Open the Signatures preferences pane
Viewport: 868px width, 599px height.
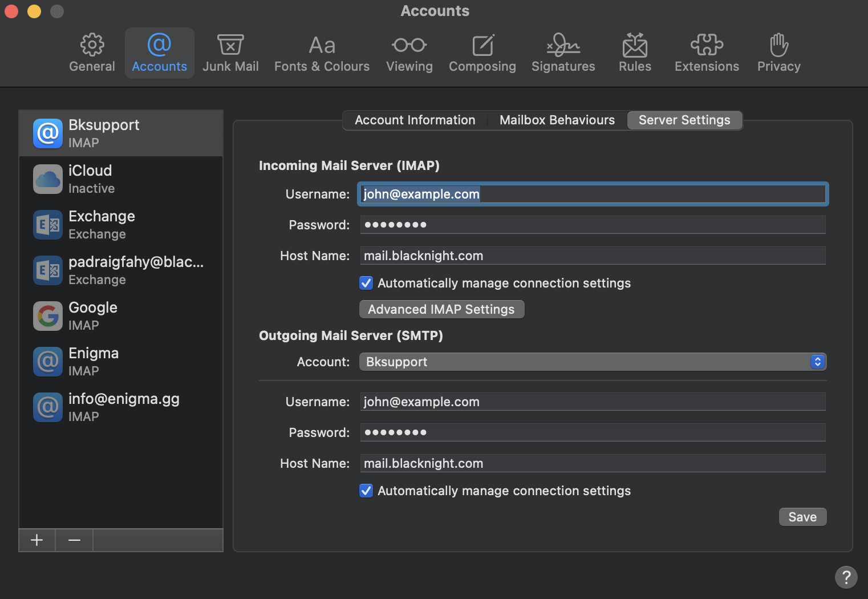click(563, 53)
